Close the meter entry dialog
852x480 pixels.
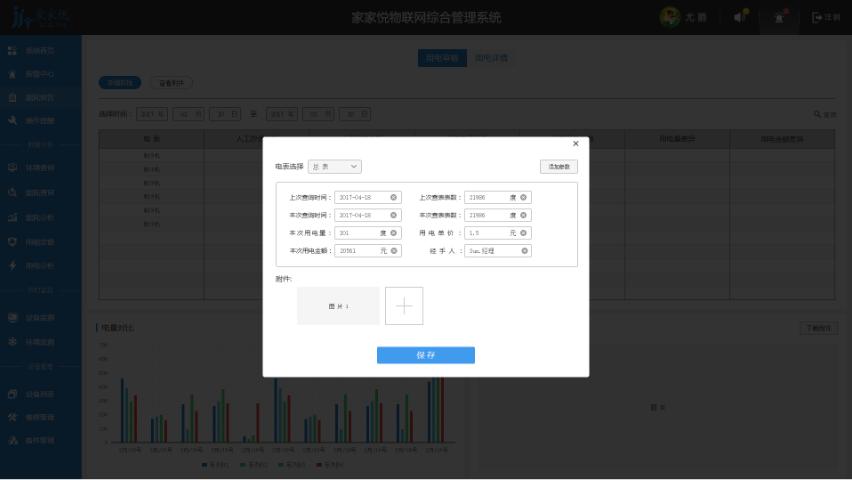click(x=575, y=144)
